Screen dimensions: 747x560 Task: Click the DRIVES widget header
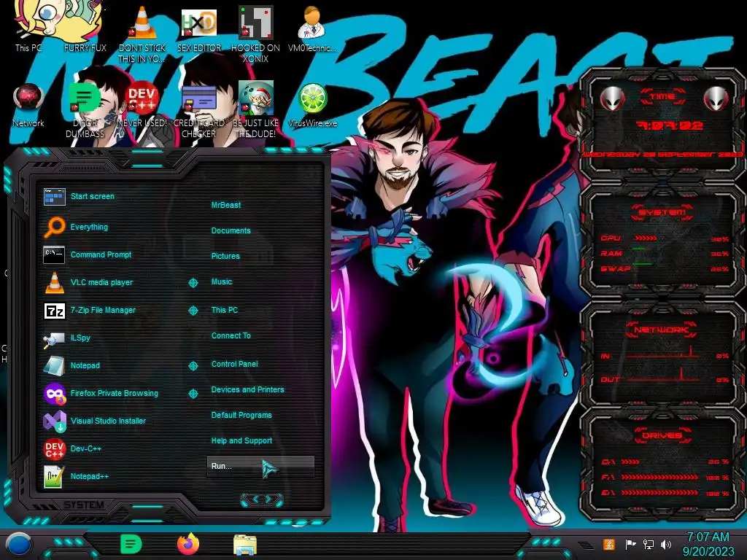point(662,436)
